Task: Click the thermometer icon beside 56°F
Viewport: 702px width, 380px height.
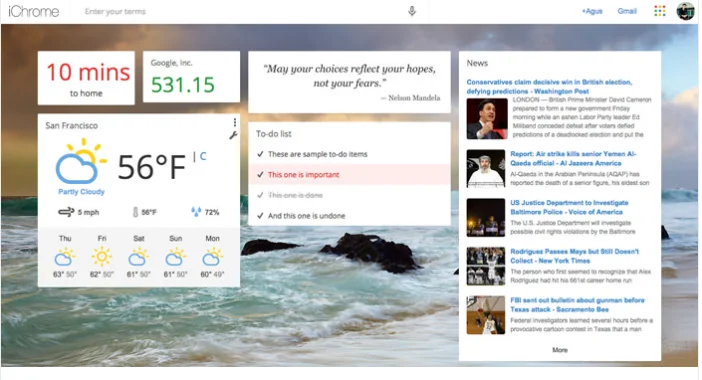Action: [135, 212]
